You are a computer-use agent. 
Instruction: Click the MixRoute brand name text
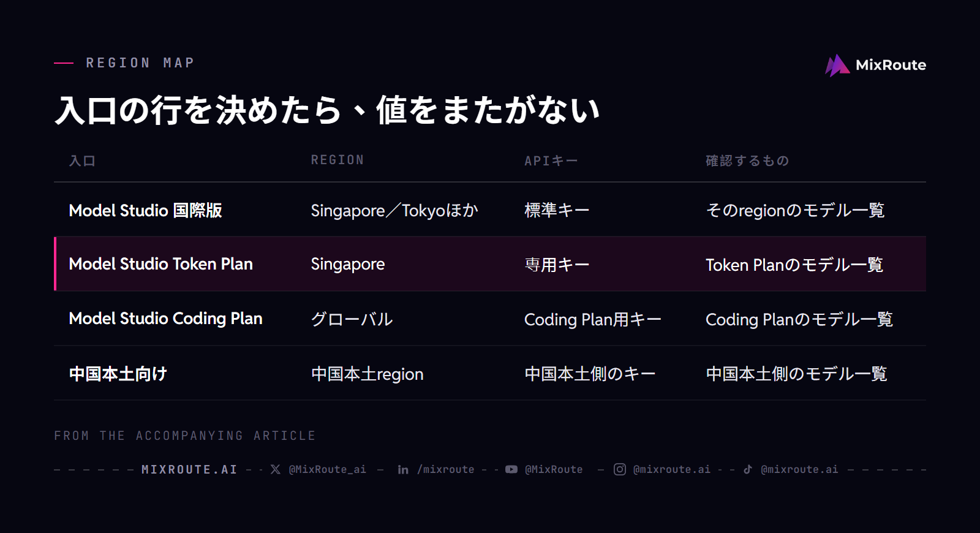click(891, 65)
